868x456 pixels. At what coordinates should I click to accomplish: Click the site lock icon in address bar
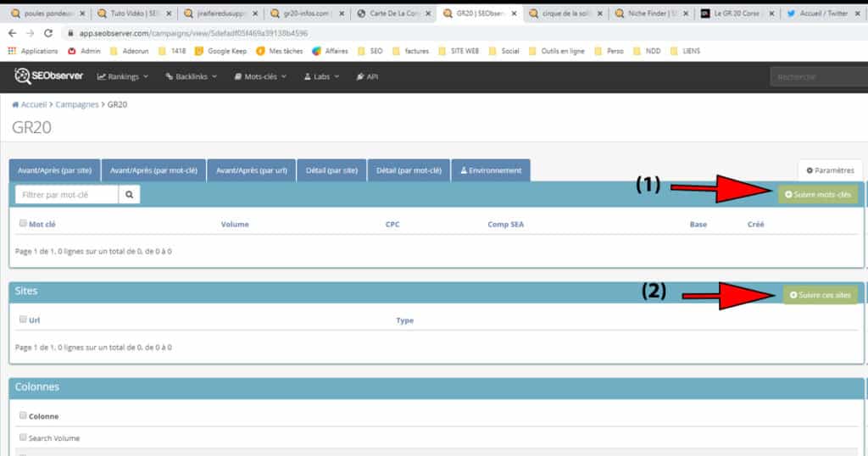click(70, 33)
